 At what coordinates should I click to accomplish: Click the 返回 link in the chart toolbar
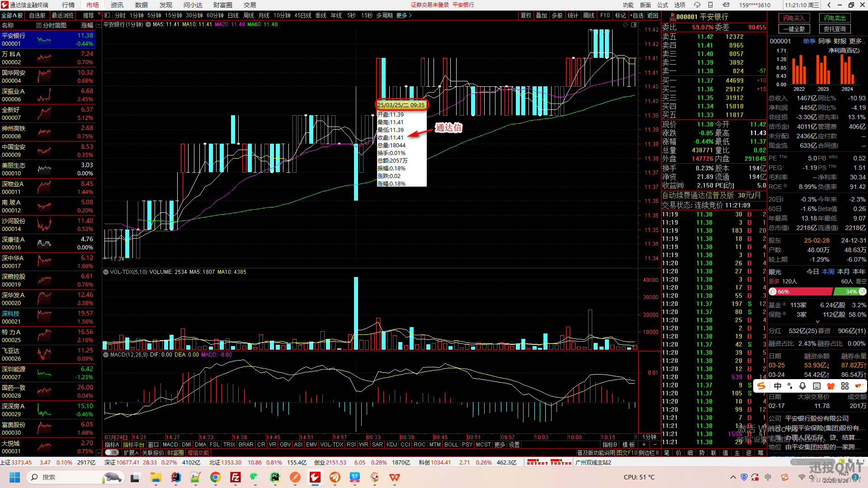tap(653, 15)
